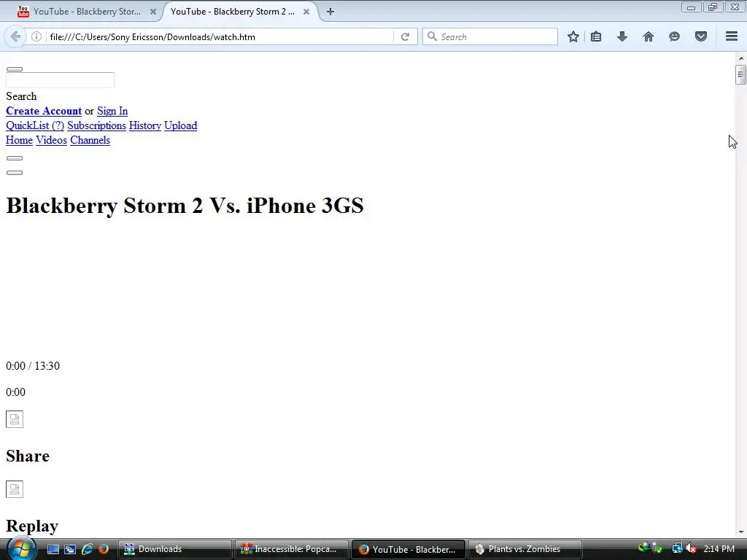Open the site information icon in address bar

pos(36,36)
